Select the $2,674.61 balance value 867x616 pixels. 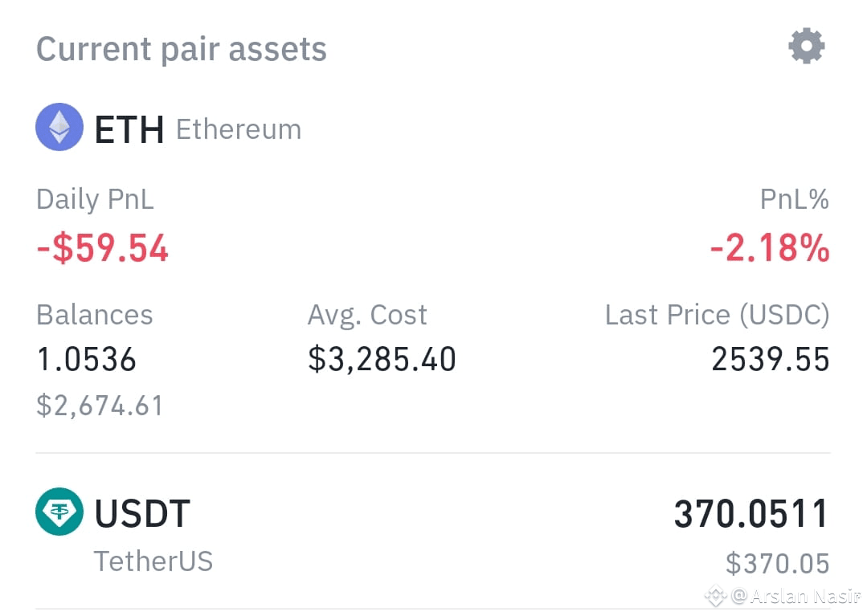pos(100,406)
